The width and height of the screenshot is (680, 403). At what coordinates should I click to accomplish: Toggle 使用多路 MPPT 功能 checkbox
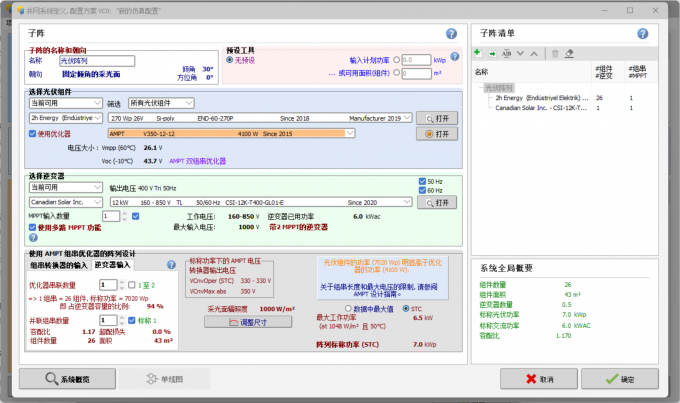coord(33,227)
